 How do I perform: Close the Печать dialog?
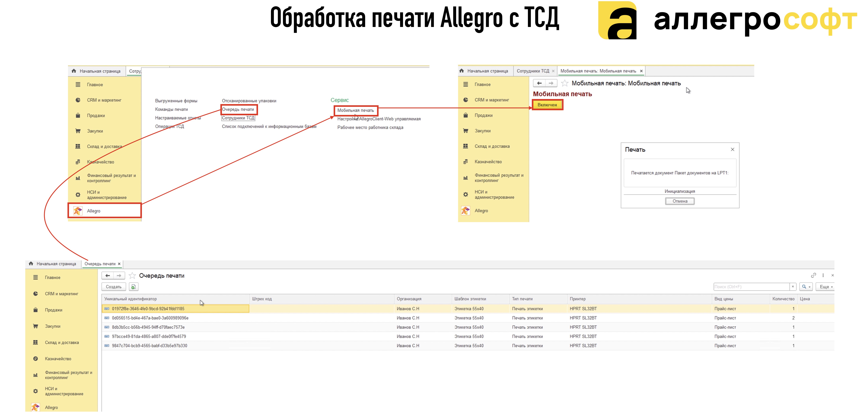coord(732,149)
